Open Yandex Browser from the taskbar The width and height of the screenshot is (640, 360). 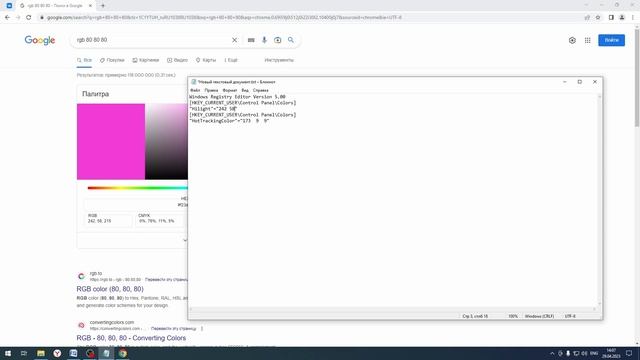click(x=57, y=353)
